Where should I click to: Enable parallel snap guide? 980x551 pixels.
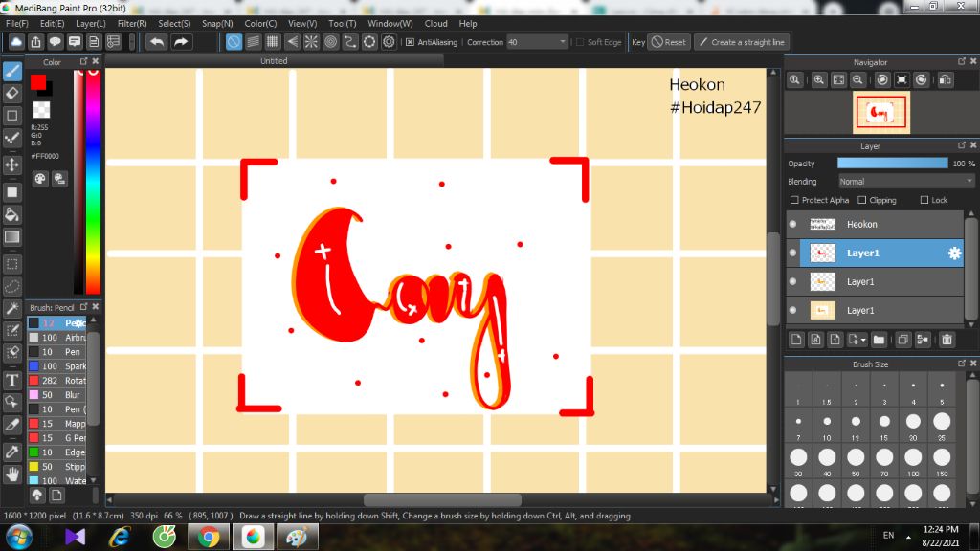point(253,42)
